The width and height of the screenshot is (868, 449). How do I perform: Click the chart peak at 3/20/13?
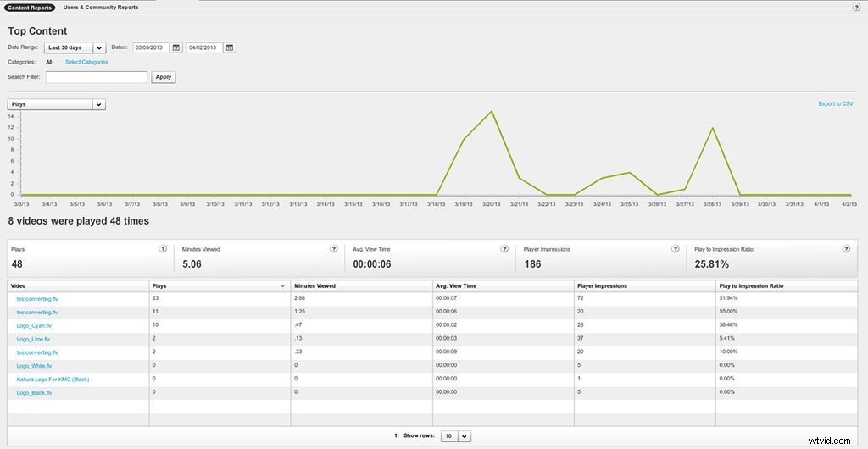pos(492,111)
